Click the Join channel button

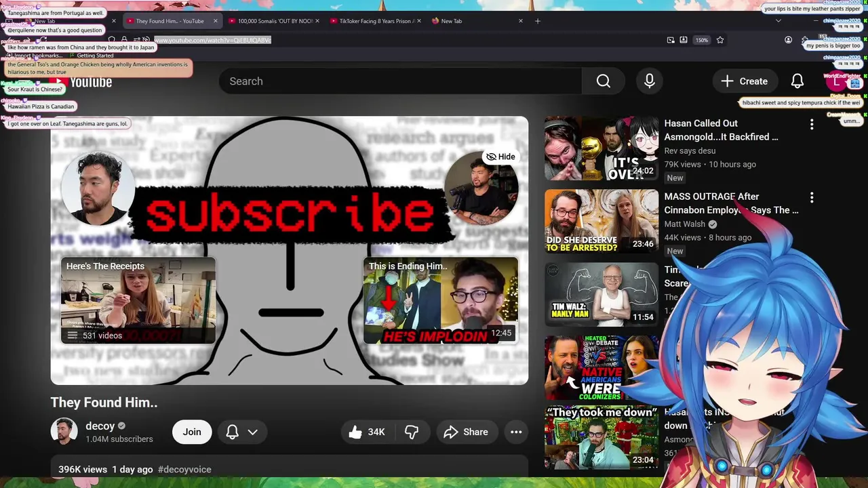pos(192,432)
